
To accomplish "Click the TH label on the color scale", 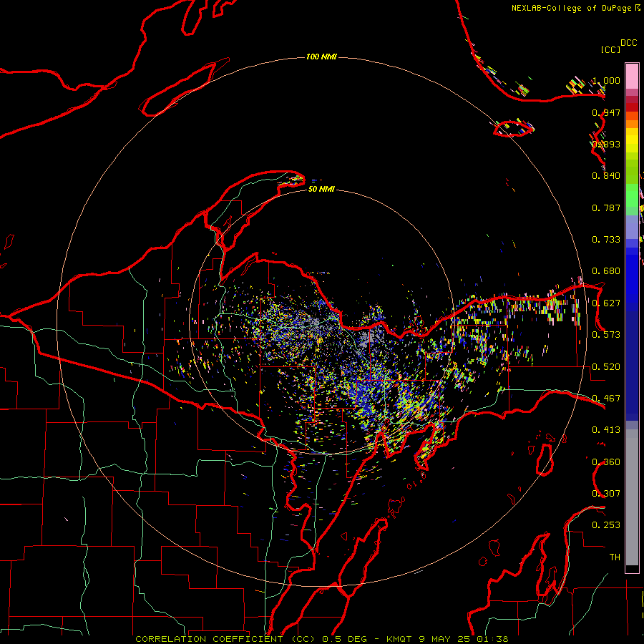I will tap(615, 557).
